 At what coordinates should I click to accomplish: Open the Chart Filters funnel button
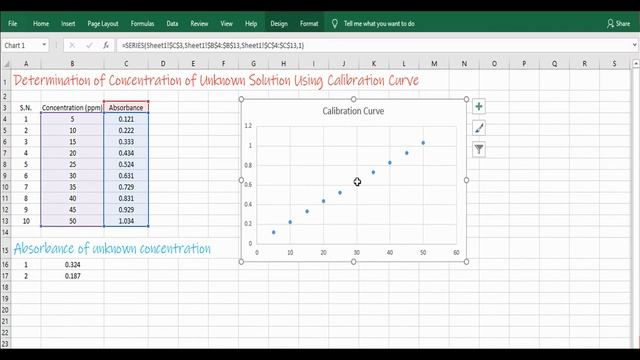pyautogui.click(x=479, y=149)
